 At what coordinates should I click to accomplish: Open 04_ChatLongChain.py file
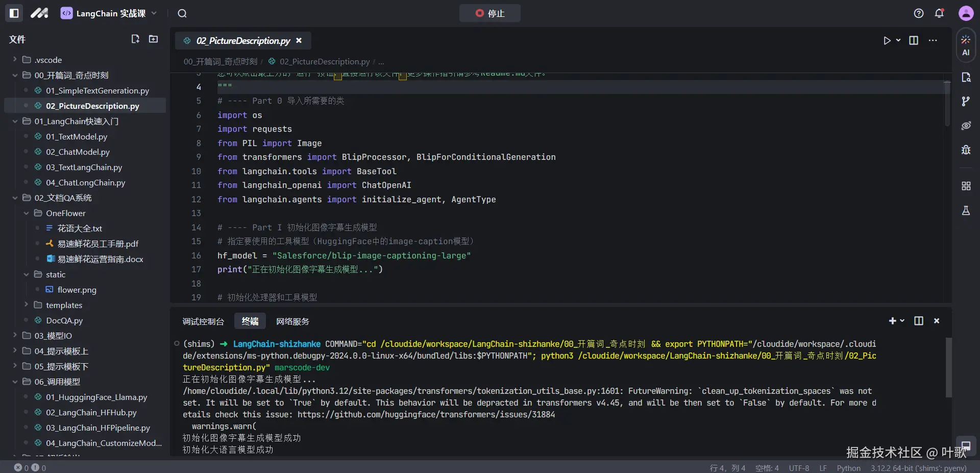[85, 182]
